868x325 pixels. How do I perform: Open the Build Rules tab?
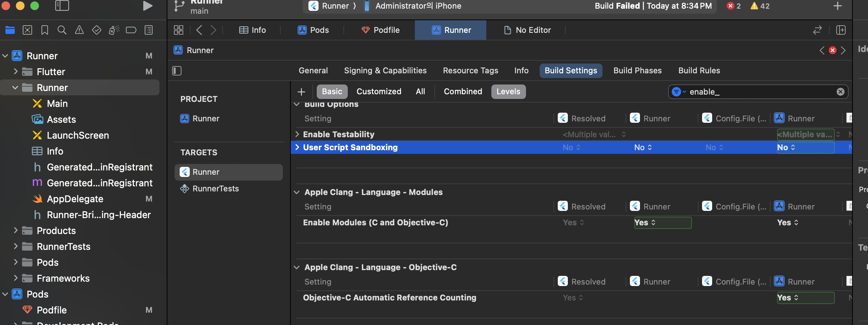tap(699, 70)
